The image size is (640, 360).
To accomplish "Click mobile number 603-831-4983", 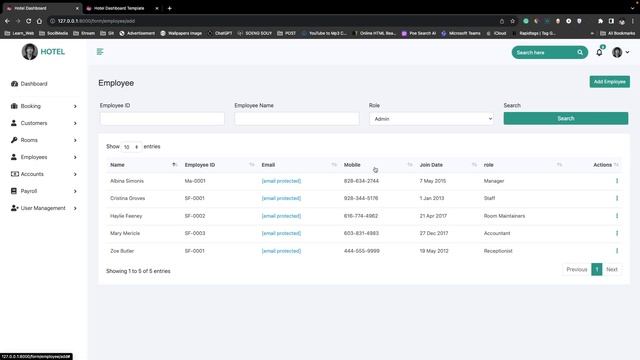I will tap(361, 233).
